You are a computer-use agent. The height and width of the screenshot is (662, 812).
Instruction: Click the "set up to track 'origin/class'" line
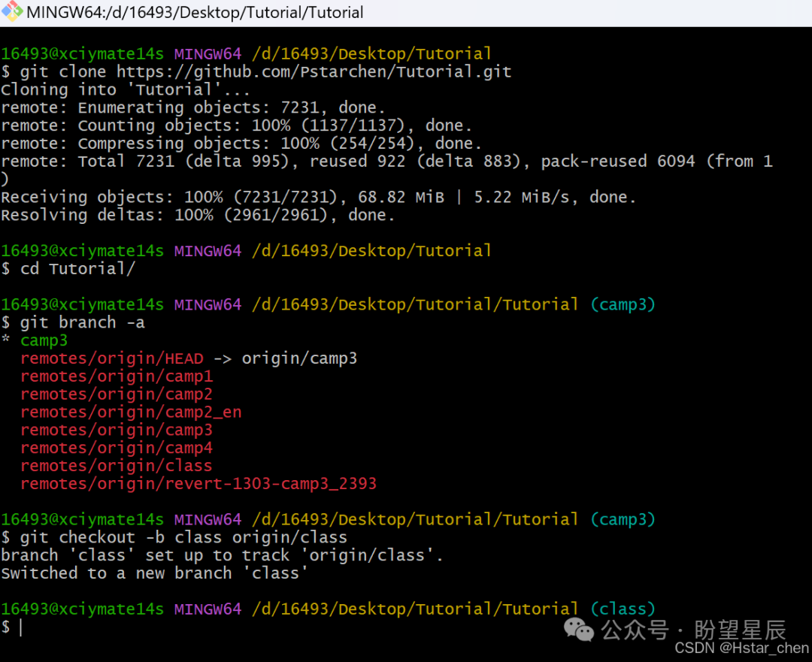point(222,556)
